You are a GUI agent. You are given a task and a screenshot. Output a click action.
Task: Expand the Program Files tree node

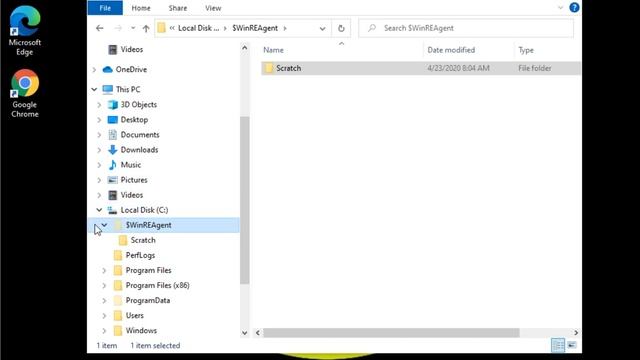coord(104,271)
